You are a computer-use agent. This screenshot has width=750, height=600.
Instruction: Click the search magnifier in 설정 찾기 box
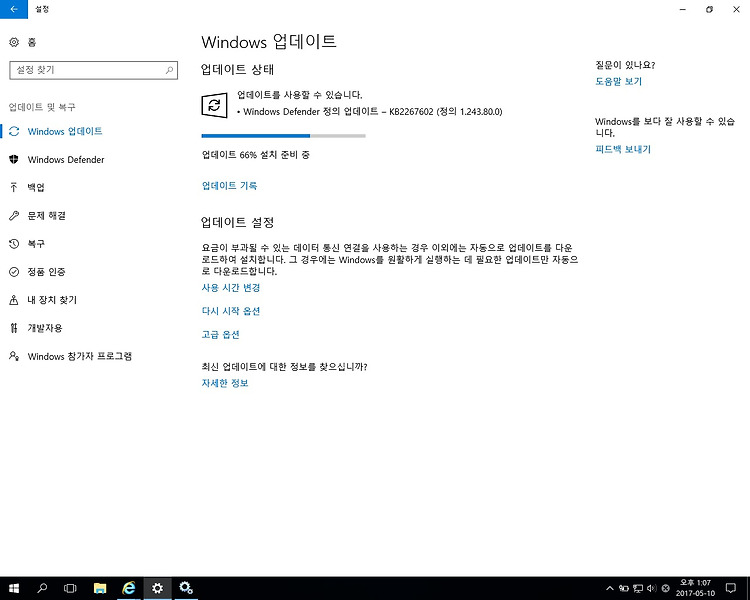pyautogui.click(x=169, y=70)
